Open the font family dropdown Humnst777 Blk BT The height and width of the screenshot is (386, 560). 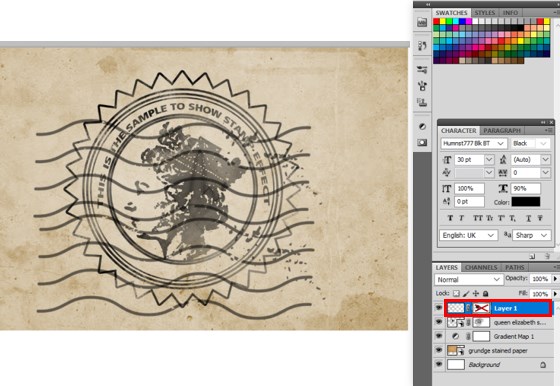pos(474,144)
